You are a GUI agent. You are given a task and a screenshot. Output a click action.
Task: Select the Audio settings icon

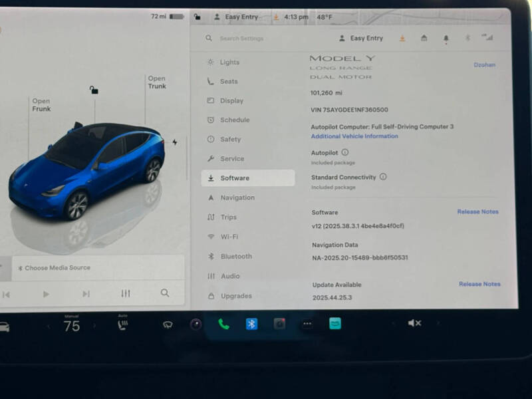209,276
